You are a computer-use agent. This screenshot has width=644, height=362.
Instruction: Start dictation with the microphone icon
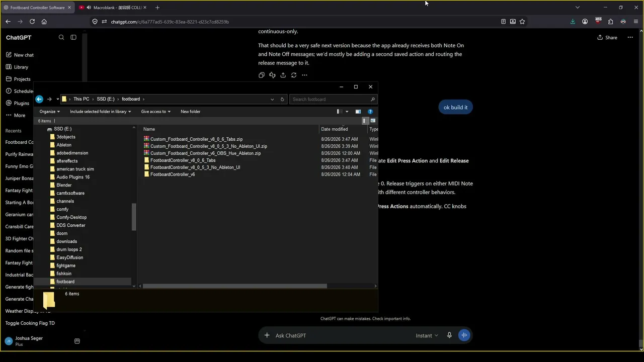coord(449,335)
